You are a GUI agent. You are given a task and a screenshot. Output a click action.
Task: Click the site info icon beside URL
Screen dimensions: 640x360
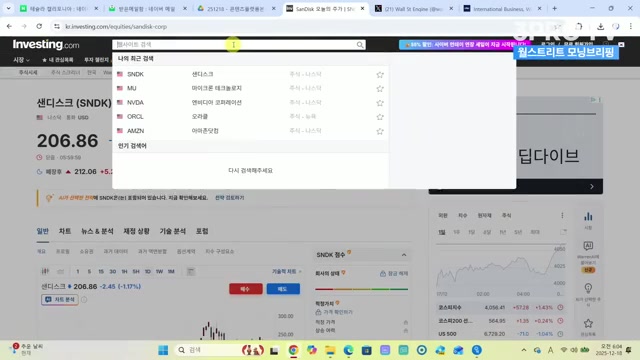tap(57, 27)
